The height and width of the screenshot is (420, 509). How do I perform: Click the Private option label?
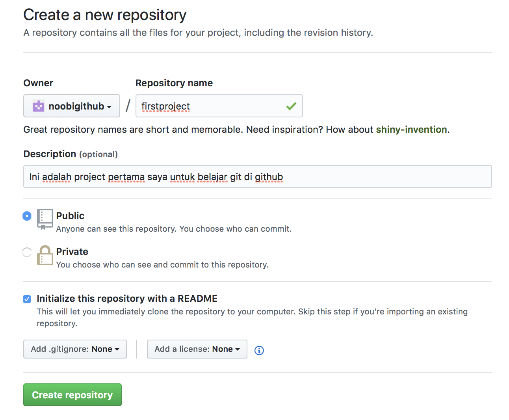(72, 252)
